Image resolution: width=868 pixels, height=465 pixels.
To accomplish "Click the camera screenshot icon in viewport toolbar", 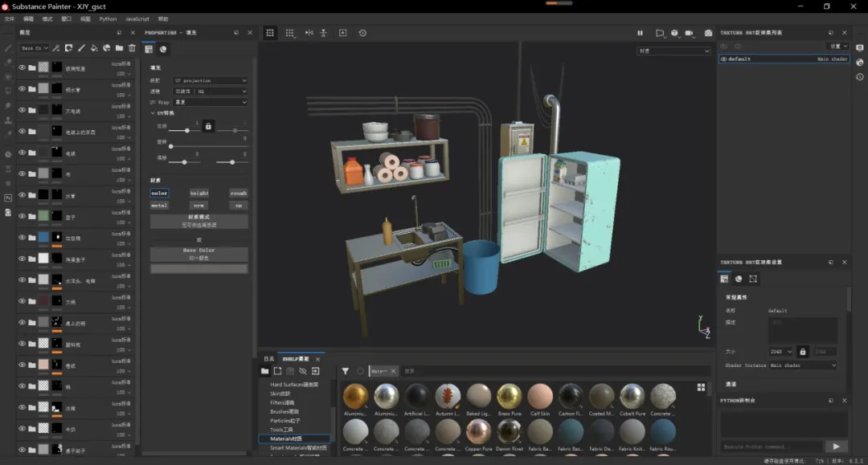I will 708,33.
